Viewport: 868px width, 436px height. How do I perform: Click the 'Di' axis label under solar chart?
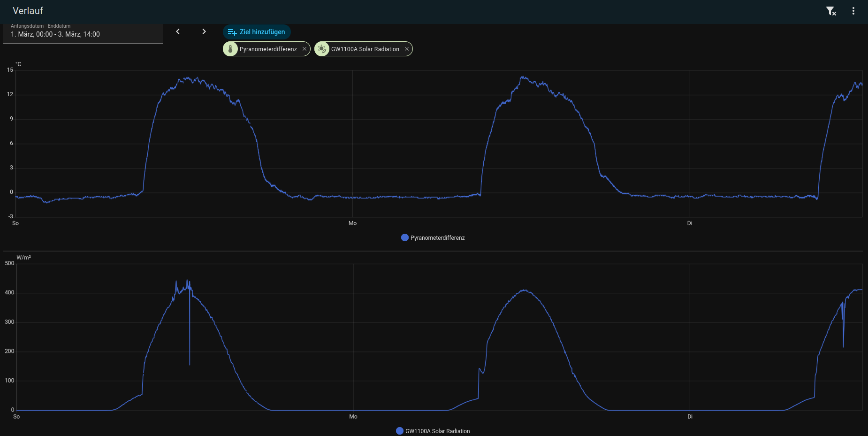[690, 417]
